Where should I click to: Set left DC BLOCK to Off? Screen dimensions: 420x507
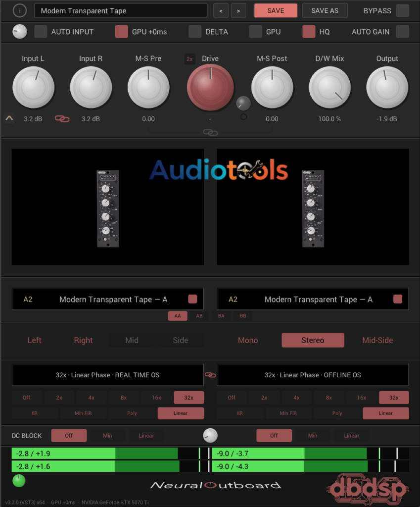coord(69,436)
